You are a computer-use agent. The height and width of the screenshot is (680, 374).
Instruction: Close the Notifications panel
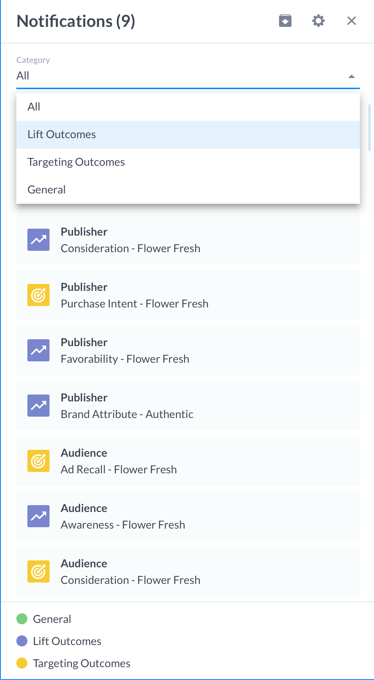click(x=351, y=20)
